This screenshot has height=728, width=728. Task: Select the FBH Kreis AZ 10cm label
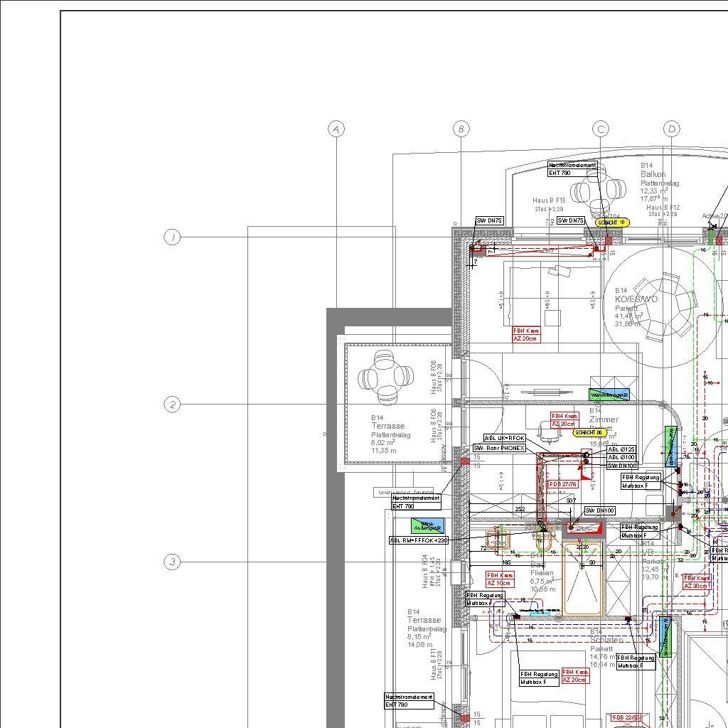[500, 579]
